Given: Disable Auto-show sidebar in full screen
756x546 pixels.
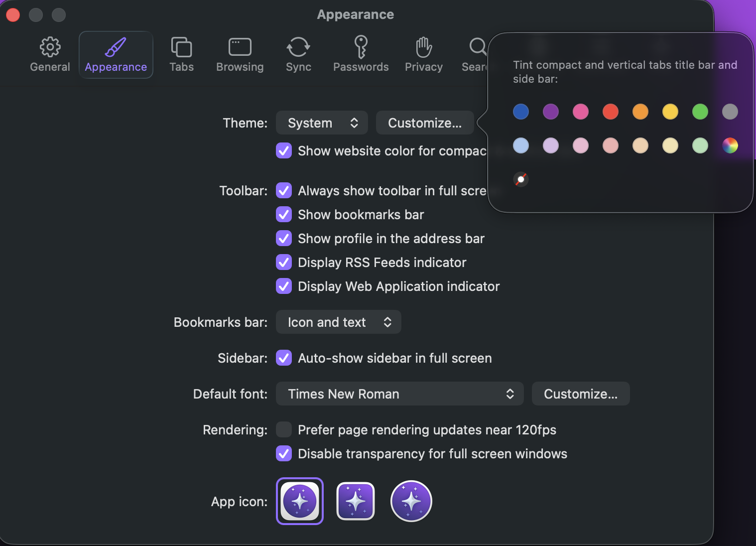Looking at the screenshot, I should click(284, 358).
